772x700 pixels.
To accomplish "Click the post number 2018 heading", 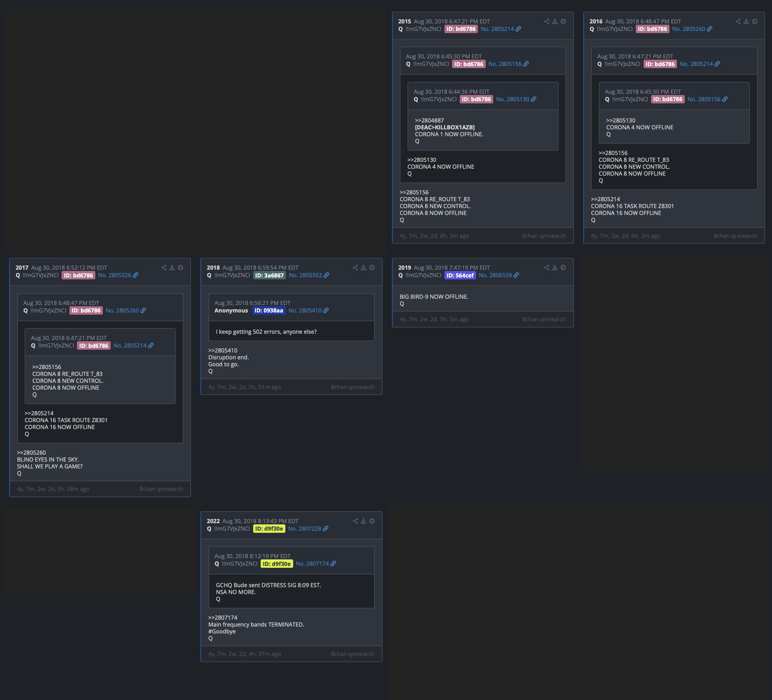I will click(213, 268).
